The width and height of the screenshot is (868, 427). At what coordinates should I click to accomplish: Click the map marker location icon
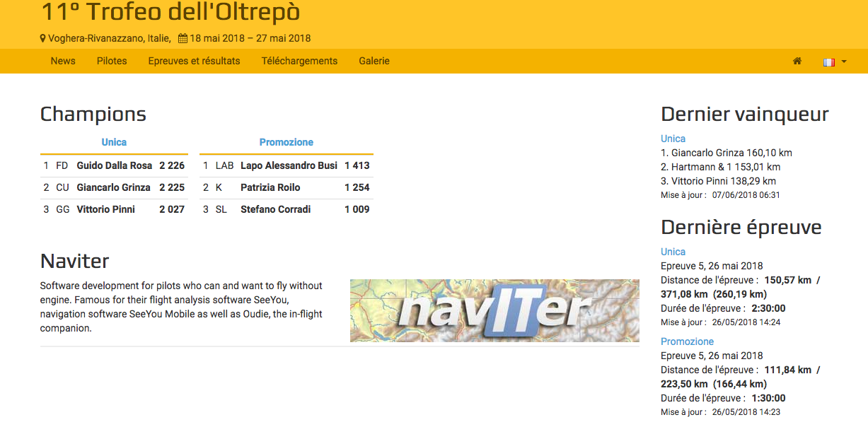[43, 38]
